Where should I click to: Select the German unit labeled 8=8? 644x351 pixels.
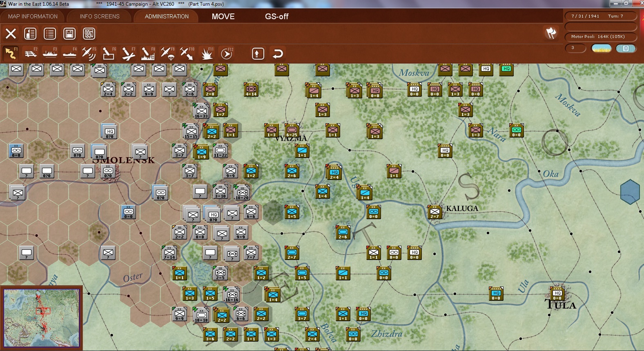click(x=200, y=232)
